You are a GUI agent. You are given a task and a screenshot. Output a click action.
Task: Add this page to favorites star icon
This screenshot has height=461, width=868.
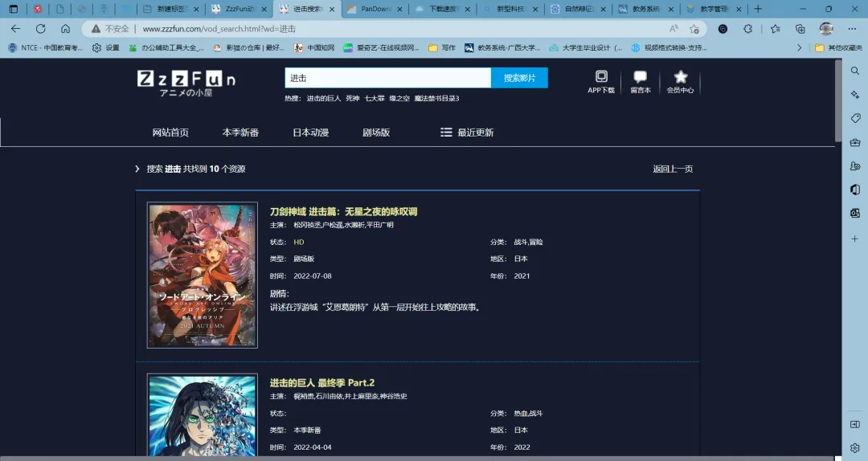694,29
